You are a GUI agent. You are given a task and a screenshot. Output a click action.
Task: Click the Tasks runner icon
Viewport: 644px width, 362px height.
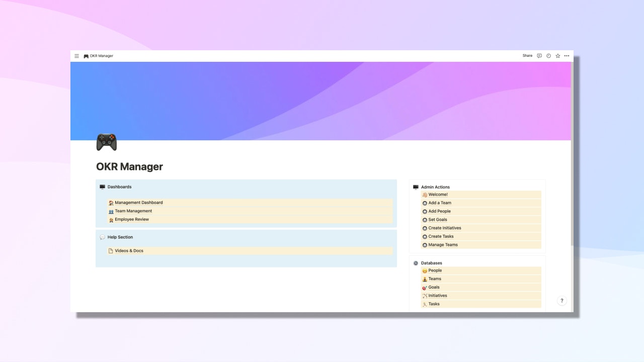(425, 304)
